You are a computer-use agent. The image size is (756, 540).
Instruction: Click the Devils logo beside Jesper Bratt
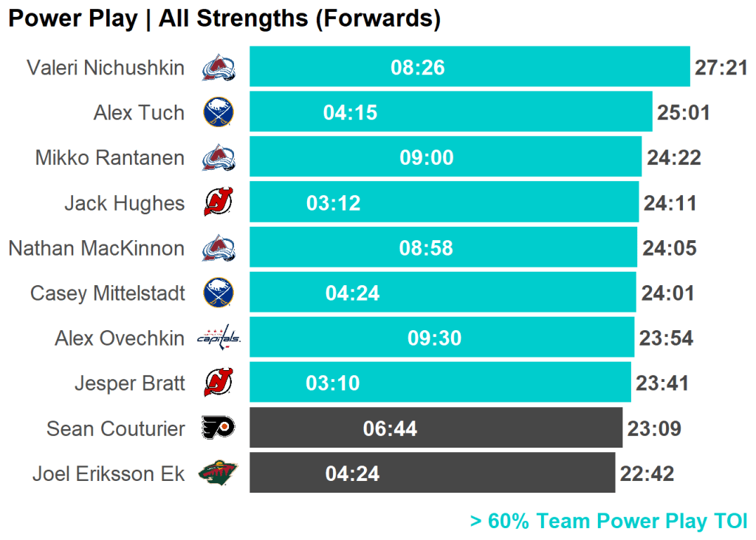coord(219,383)
